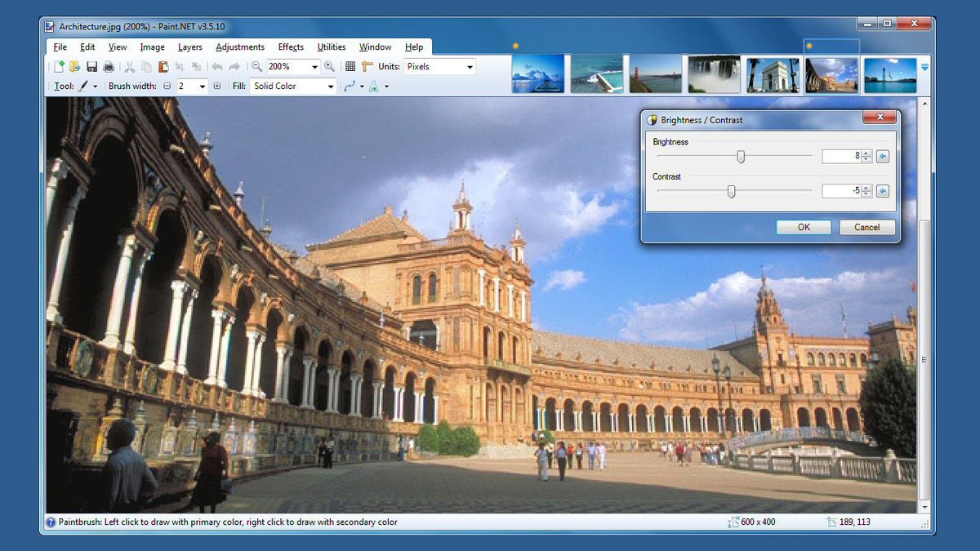Viewport: 980px width, 551px height.
Task: Select the Save icon in the toolbar
Action: (91, 66)
